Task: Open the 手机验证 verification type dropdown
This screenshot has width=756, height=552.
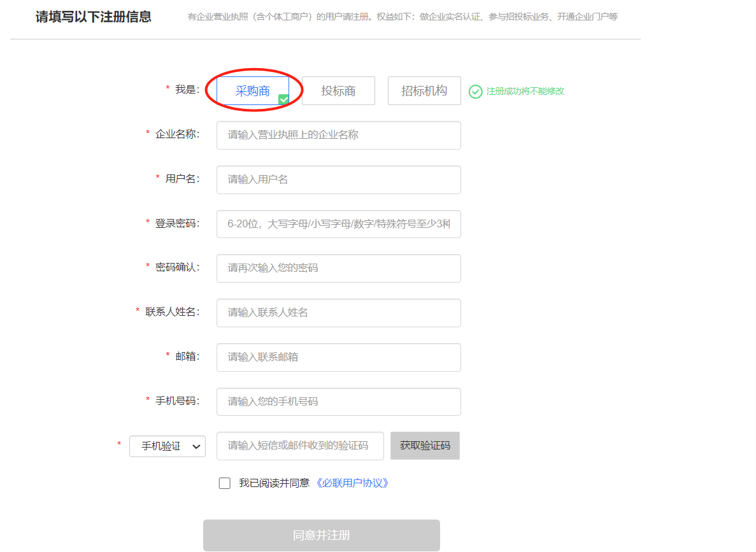Action: [x=168, y=446]
